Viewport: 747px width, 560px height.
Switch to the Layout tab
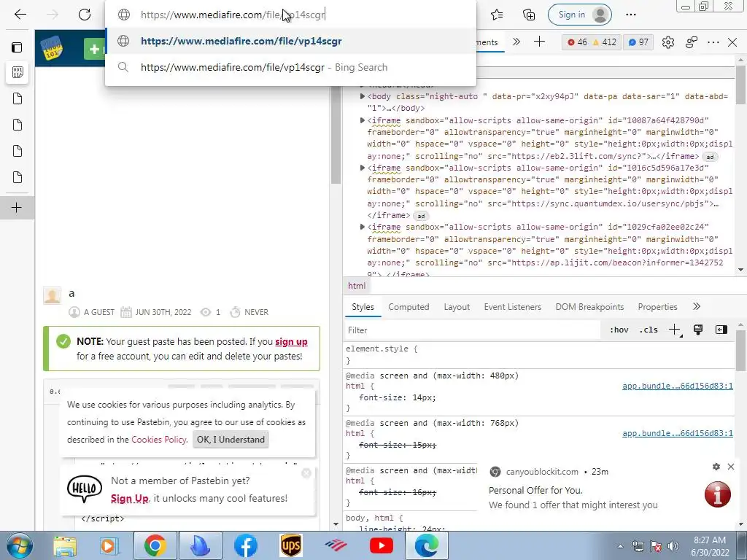457,307
